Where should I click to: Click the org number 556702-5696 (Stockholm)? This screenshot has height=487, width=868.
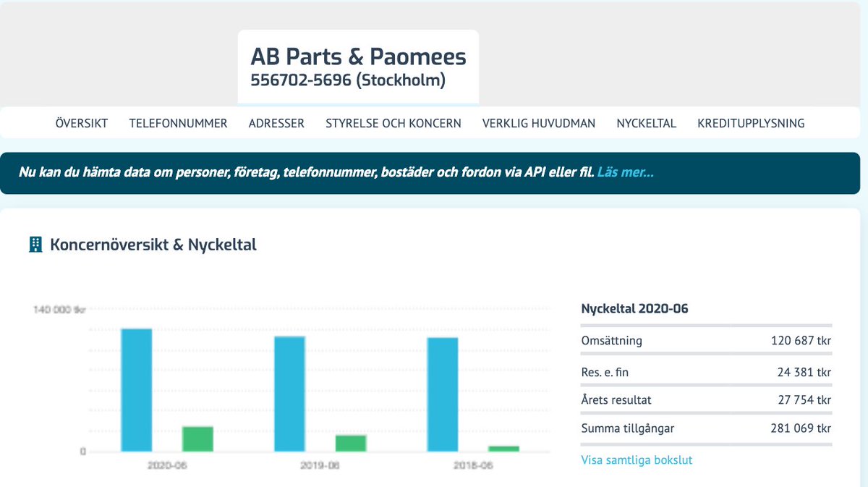[x=348, y=80]
